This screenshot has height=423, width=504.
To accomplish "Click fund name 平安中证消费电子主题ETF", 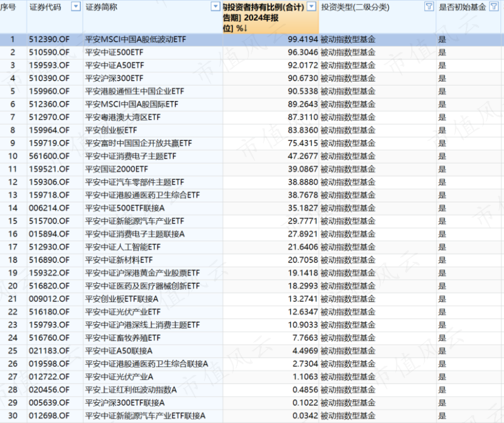I will (x=131, y=156).
